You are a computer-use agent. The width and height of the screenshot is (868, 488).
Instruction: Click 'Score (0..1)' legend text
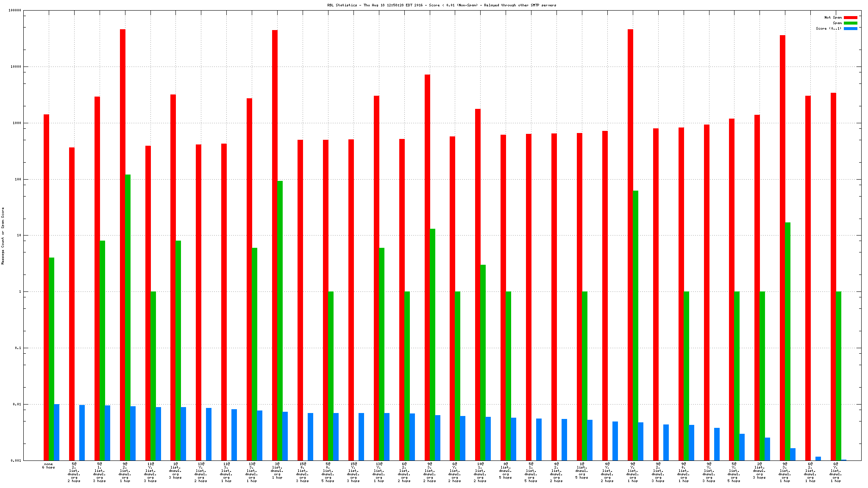pos(828,28)
